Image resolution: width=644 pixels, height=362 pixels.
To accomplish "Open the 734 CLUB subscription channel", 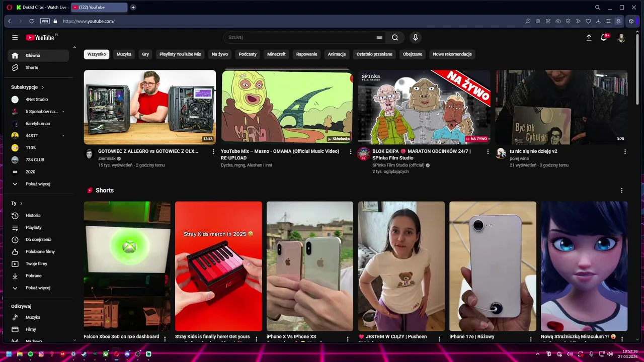I will tap(38, 160).
